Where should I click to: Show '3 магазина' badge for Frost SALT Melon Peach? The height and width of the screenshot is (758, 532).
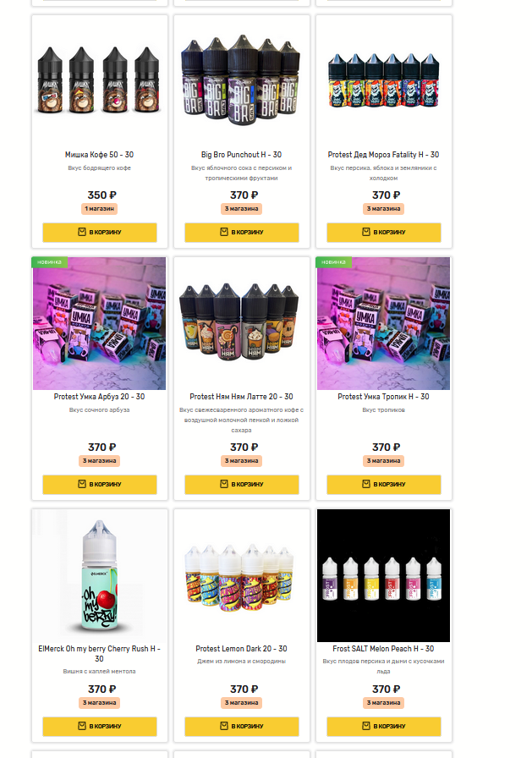[x=384, y=703]
